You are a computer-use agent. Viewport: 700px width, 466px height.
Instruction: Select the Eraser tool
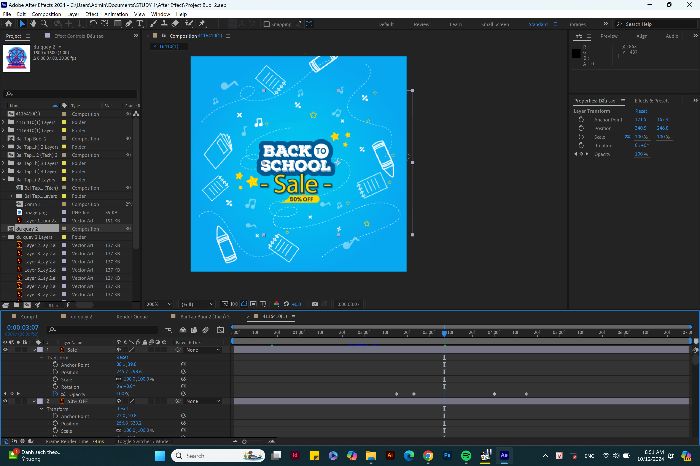tap(175, 24)
